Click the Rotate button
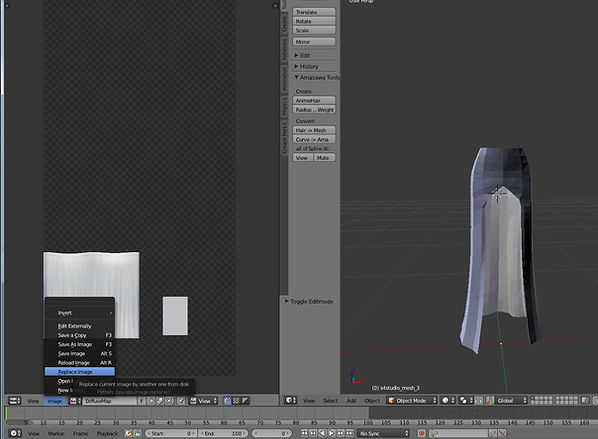The height and width of the screenshot is (439, 598). [314, 21]
